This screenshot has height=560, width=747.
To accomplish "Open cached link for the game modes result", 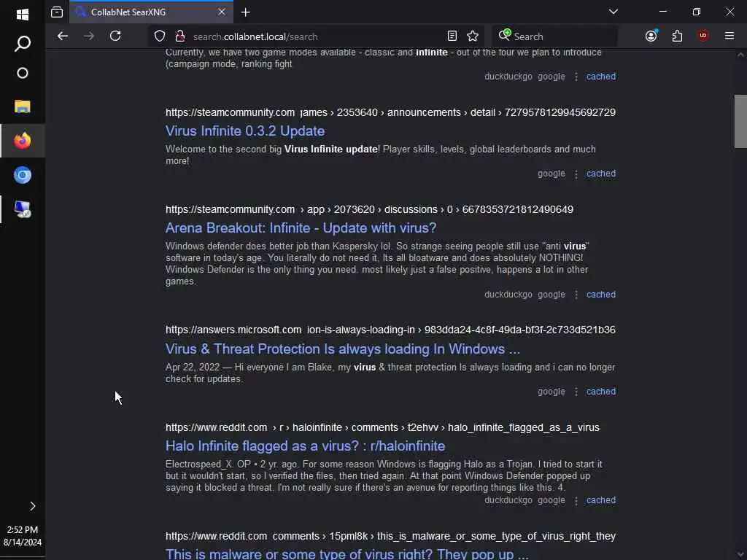I will 601,76.
